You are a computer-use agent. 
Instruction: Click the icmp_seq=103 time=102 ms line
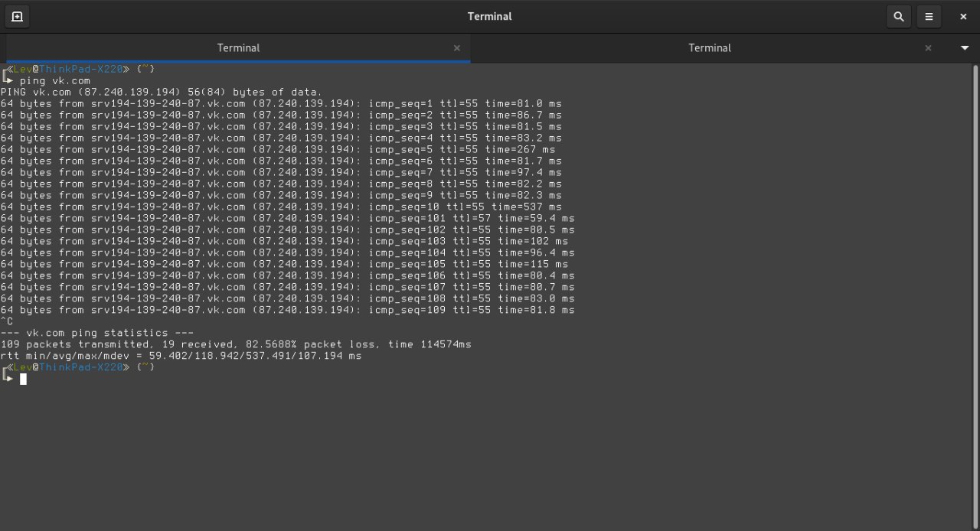click(285, 241)
